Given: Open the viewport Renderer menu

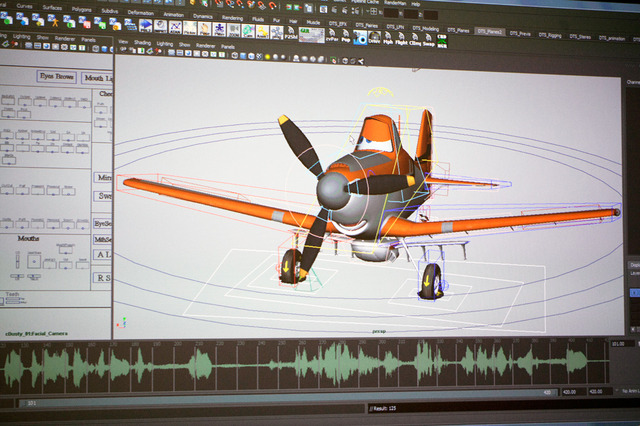Looking at the screenshot, I should coord(205,45).
